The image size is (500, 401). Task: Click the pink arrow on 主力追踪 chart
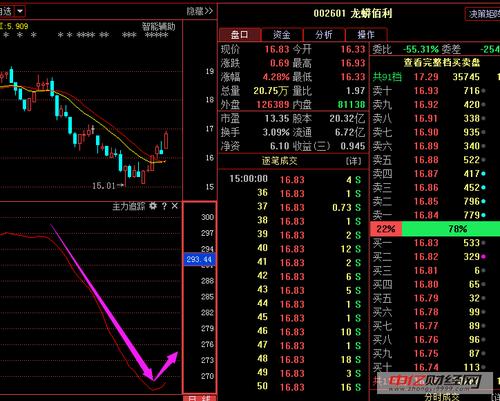[113, 302]
